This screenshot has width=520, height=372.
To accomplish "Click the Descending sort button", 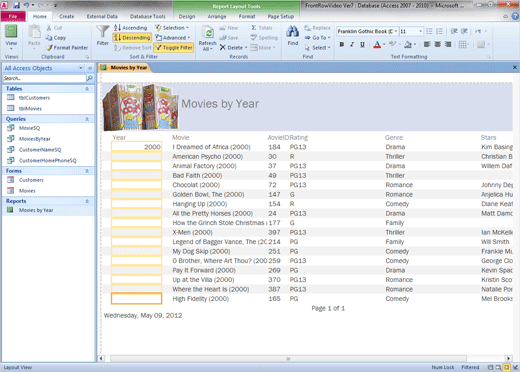I will [132, 38].
